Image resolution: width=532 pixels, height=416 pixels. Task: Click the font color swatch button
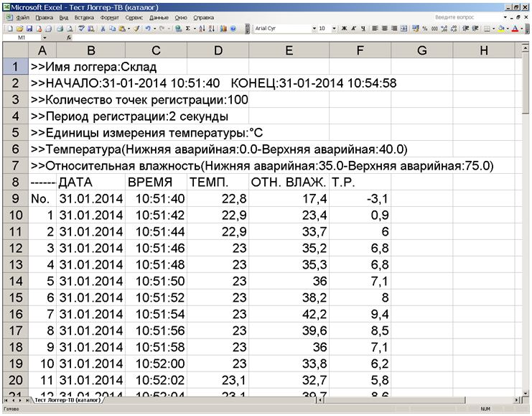[x=515, y=29]
